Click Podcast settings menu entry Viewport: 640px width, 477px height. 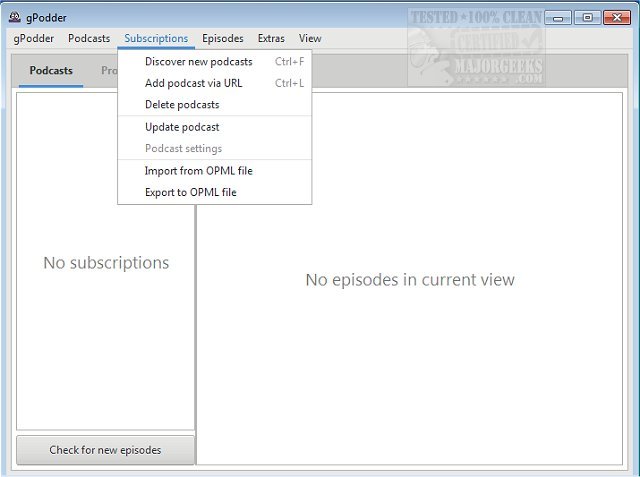point(215,149)
